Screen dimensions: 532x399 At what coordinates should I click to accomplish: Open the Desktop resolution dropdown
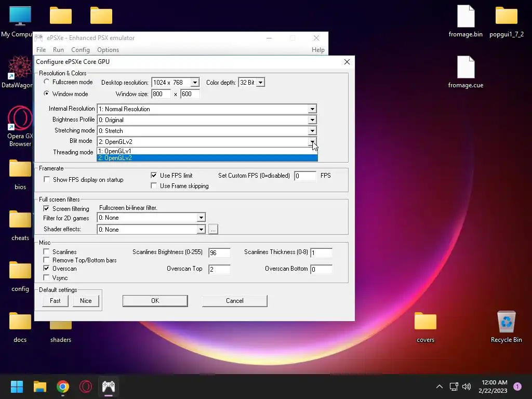coord(195,83)
